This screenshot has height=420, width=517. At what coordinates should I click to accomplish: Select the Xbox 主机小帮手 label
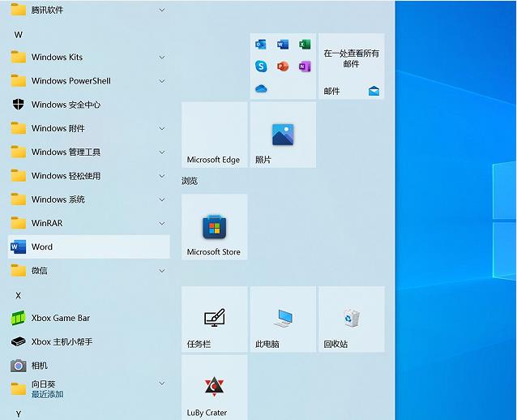point(62,342)
